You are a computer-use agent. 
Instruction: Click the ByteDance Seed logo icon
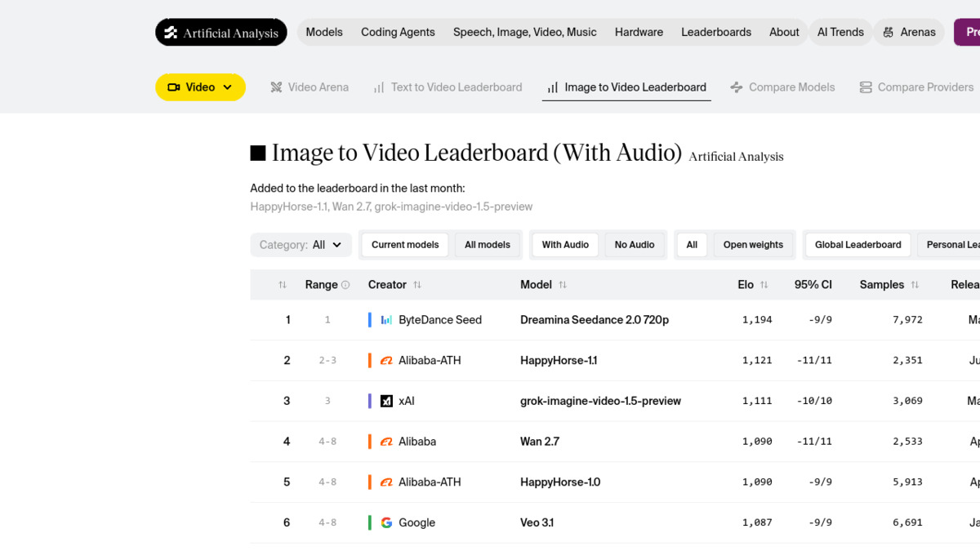tap(387, 320)
